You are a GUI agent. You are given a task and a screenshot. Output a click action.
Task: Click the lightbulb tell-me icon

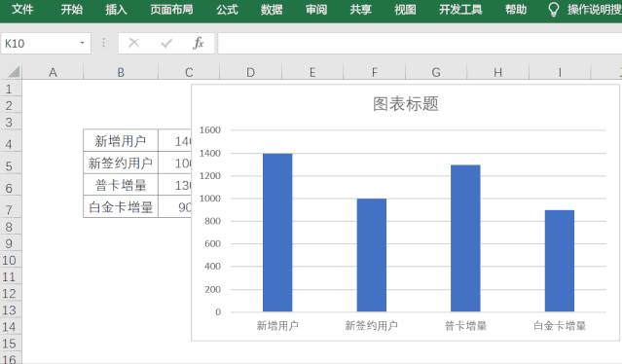[x=553, y=10]
